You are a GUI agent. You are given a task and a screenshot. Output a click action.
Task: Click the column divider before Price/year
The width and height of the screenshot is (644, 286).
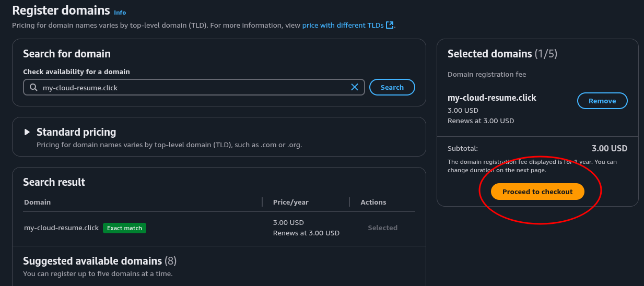tap(262, 202)
